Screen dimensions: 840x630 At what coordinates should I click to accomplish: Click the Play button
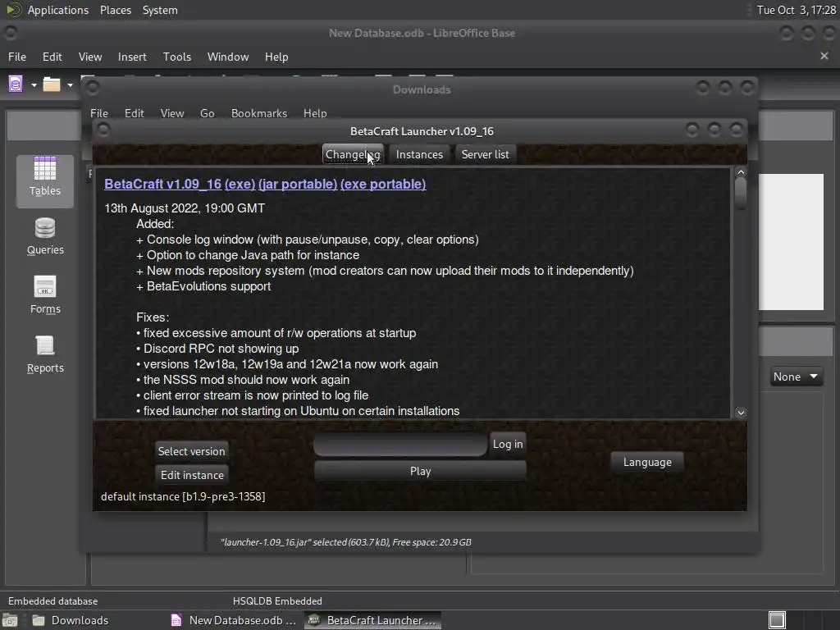(x=420, y=471)
